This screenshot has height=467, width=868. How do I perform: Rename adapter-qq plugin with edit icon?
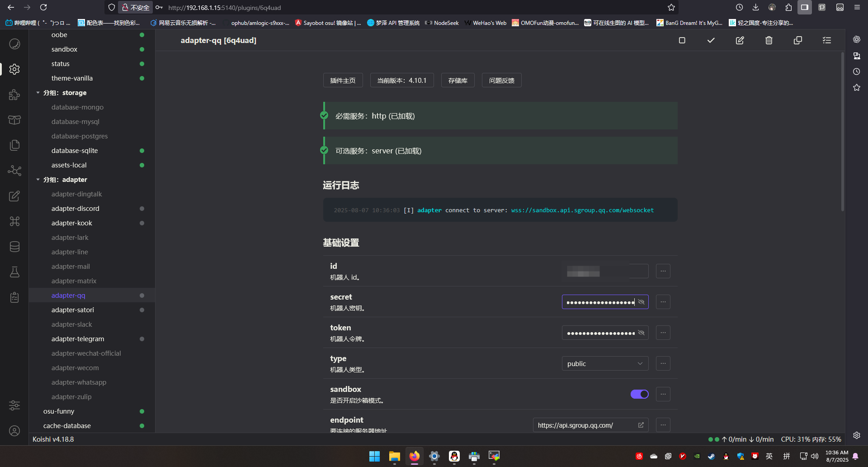coord(740,40)
